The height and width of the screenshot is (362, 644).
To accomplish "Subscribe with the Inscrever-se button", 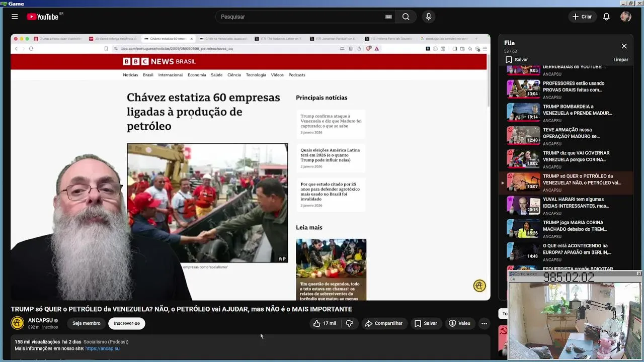I will [127, 323].
